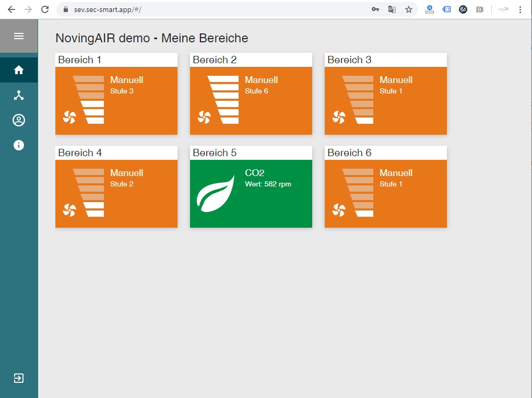The image size is (532, 398).
Task: Open the hamburger menu in the sidebar
Action: 19,36
